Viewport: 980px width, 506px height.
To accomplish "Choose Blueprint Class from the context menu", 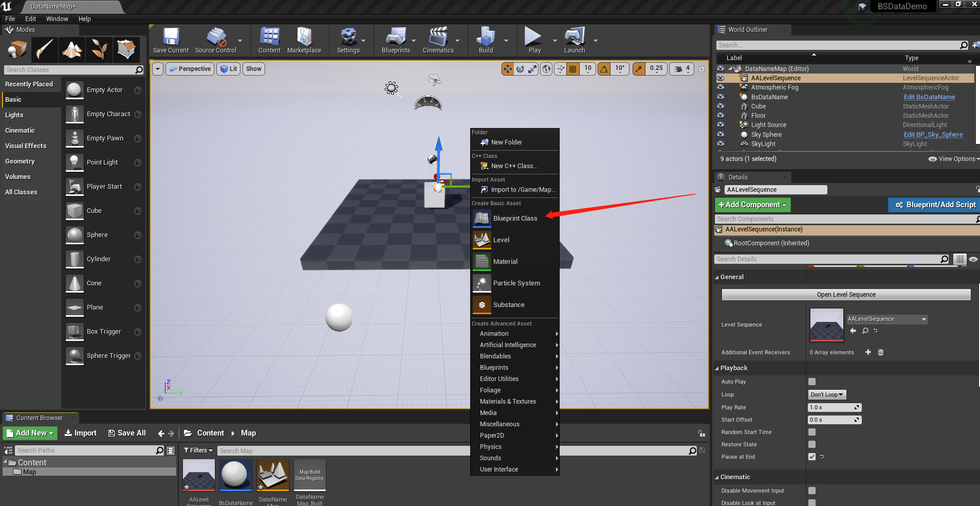I will (x=516, y=218).
